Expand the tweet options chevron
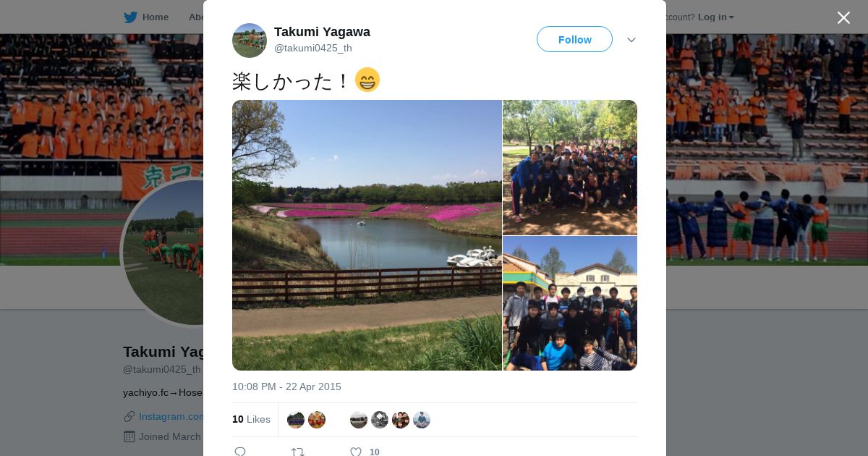 (631, 40)
